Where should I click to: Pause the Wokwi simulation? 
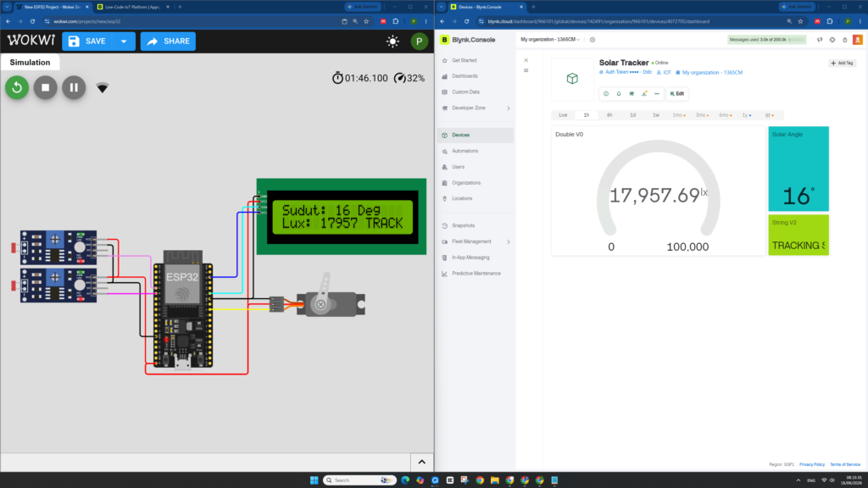[x=74, y=87]
